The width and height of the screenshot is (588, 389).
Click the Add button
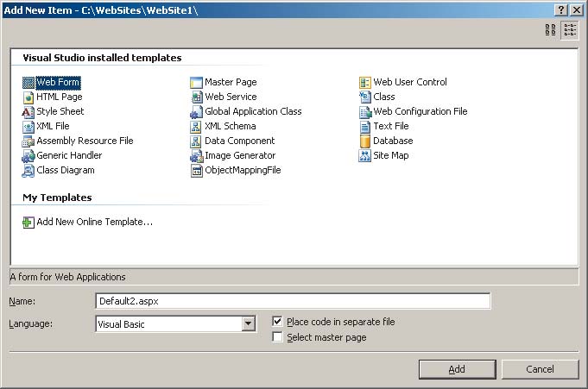pyautogui.click(x=457, y=369)
